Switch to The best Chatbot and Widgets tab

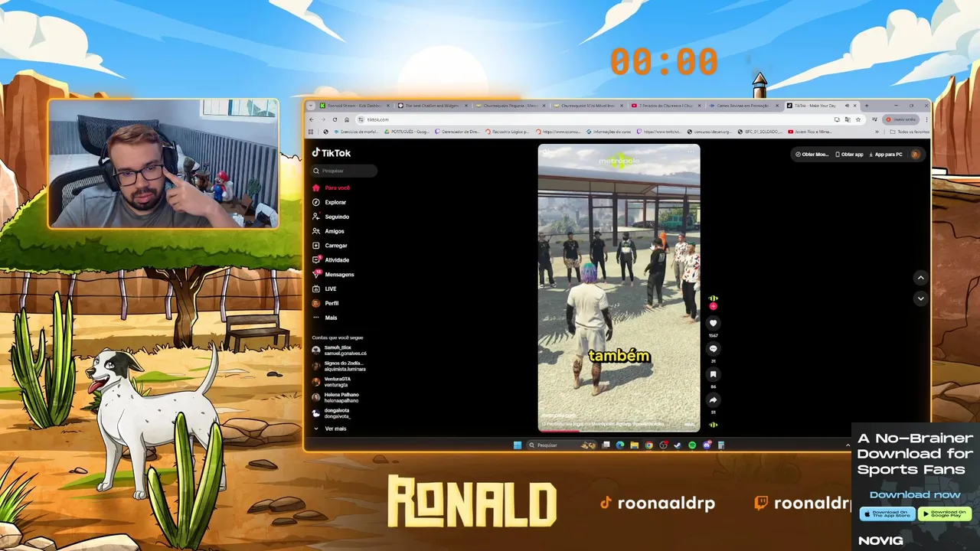coord(432,106)
